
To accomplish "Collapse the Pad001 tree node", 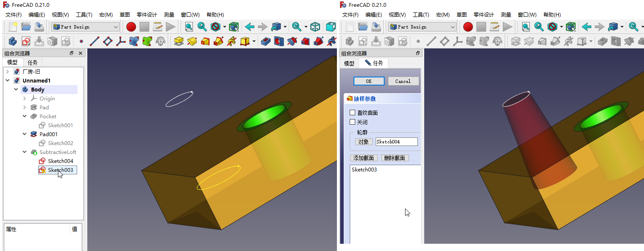I will tap(25, 134).
